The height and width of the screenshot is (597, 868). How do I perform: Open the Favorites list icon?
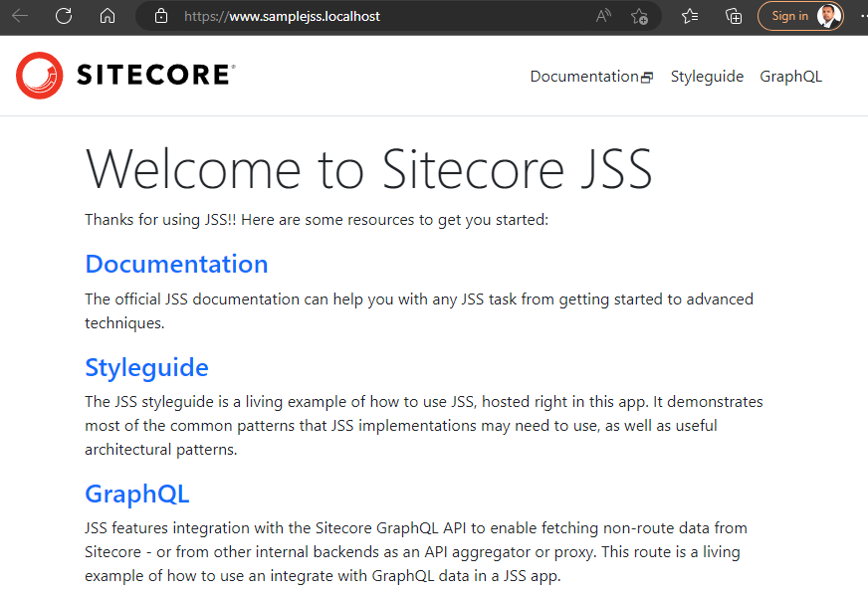point(690,16)
